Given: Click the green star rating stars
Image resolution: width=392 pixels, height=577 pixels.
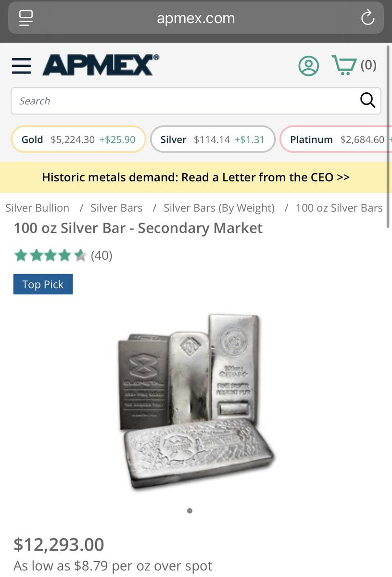Looking at the screenshot, I should click(48, 255).
